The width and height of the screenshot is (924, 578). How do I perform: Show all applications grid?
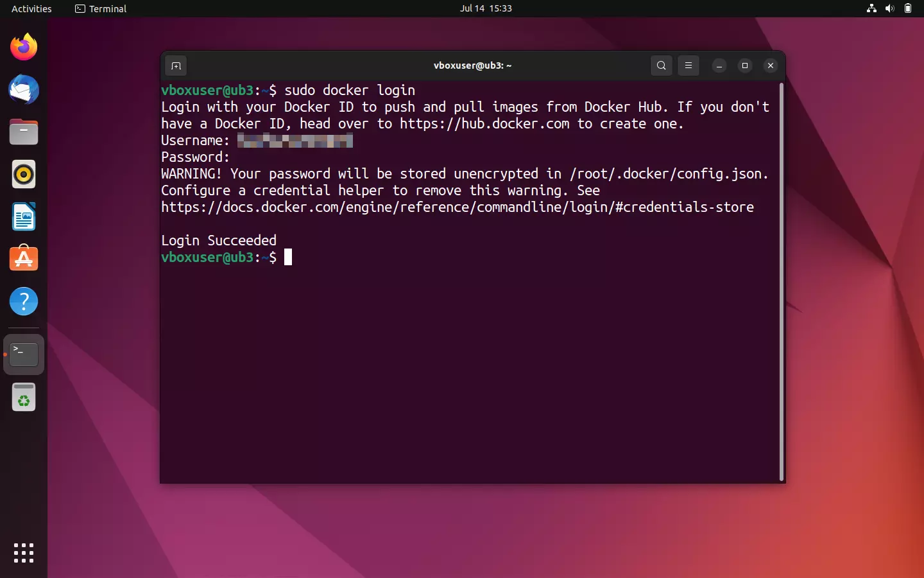[23, 553]
